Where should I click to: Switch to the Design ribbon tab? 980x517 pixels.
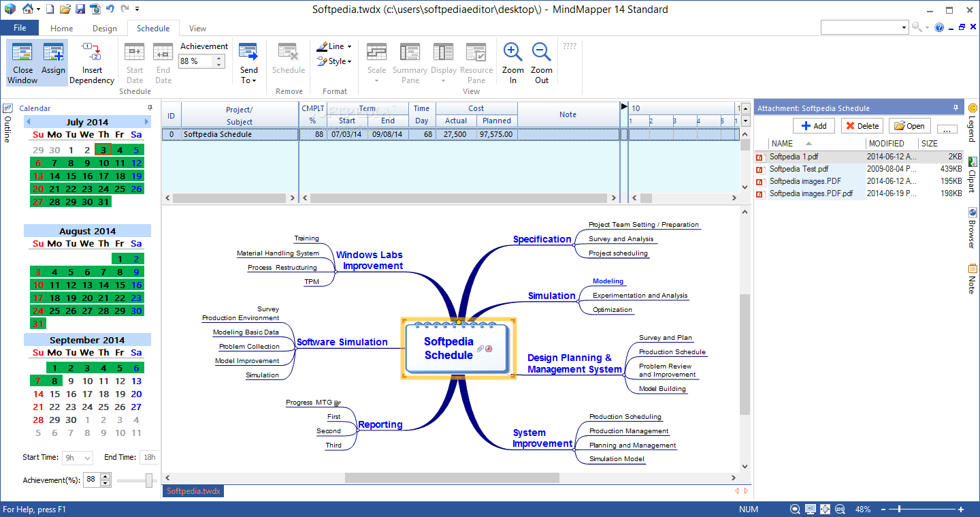[x=105, y=29]
